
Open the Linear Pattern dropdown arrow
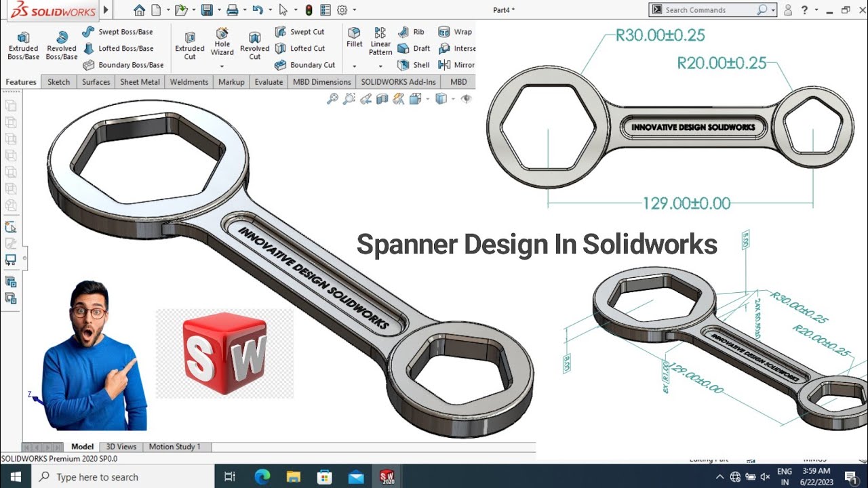(x=380, y=66)
